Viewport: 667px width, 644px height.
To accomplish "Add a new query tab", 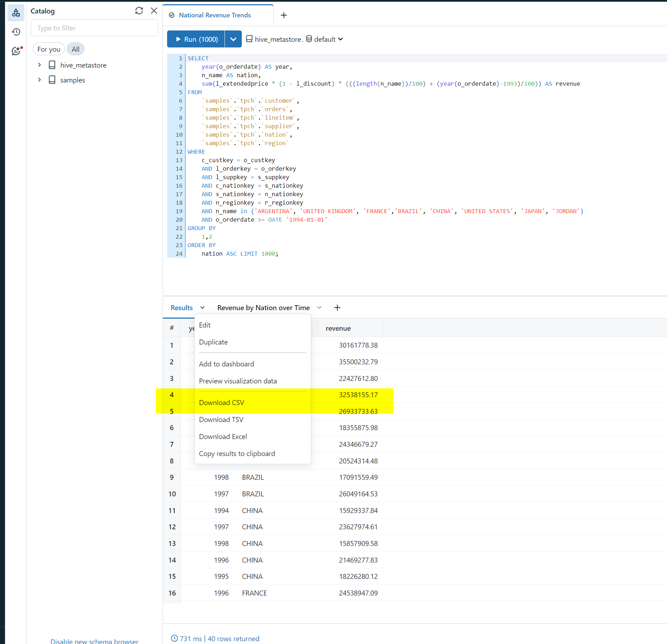I will point(284,15).
